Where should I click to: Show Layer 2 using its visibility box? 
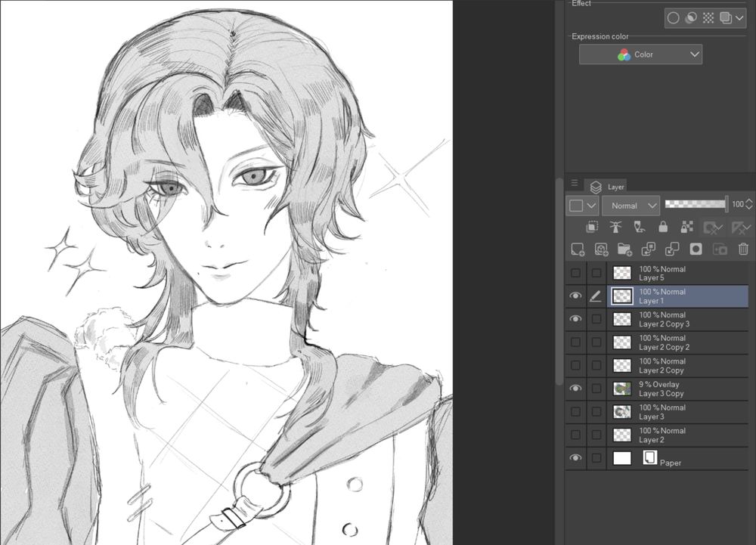575,435
